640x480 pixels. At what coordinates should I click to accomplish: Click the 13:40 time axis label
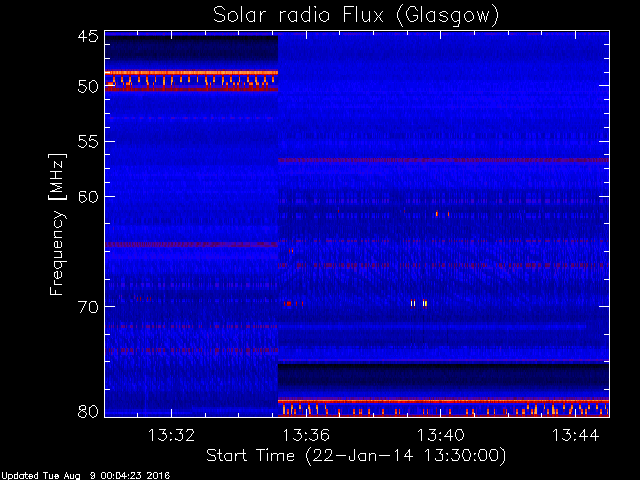441,435
